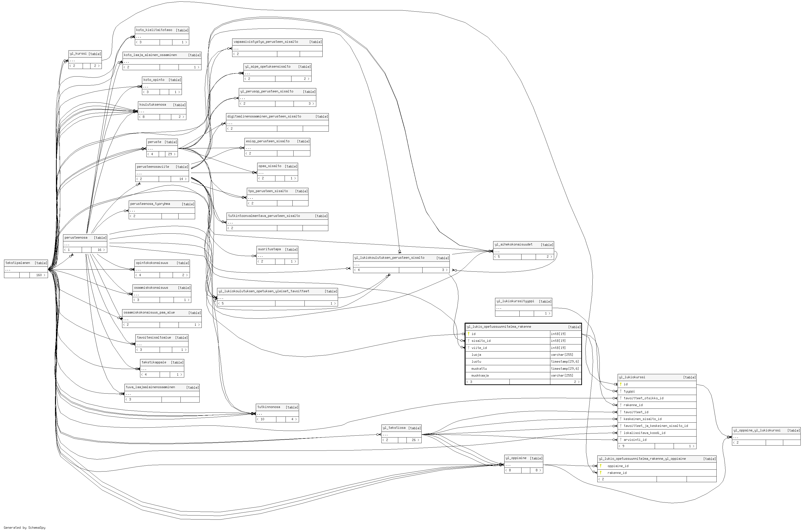Image resolution: width=804 pixels, height=532 pixels.
Task: Select the koto_laaja_alainen_osaaminen table title
Action: tap(150, 55)
